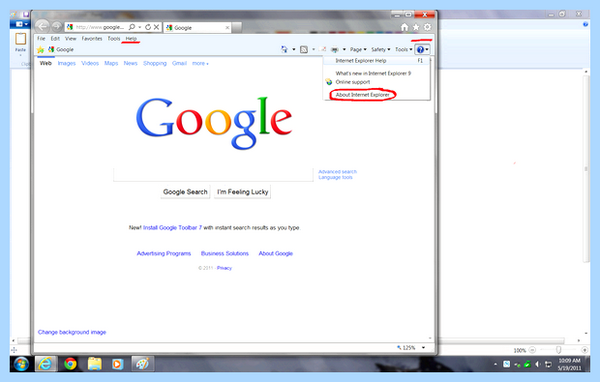Open the File menu
The image size is (600, 382).
(x=41, y=39)
